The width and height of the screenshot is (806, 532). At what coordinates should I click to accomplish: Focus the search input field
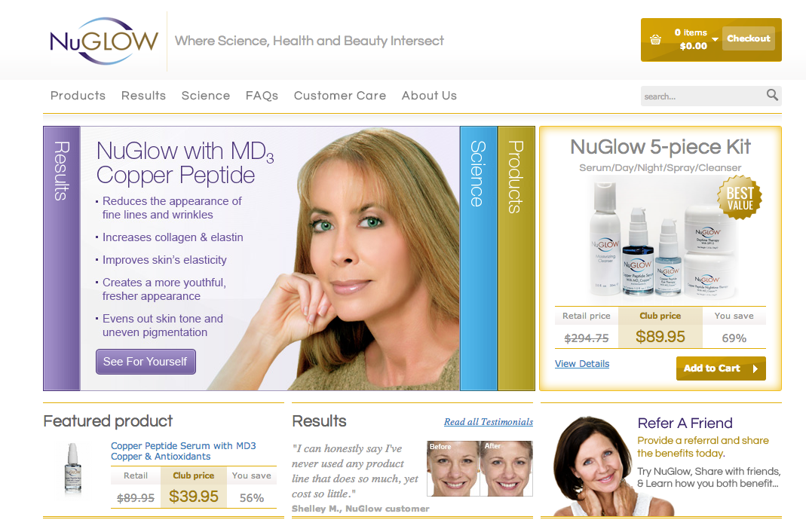702,96
